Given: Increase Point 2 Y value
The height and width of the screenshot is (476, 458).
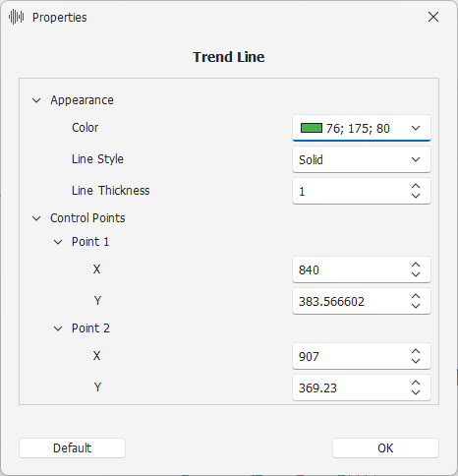Looking at the screenshot, I should click(x=416, y=383).
